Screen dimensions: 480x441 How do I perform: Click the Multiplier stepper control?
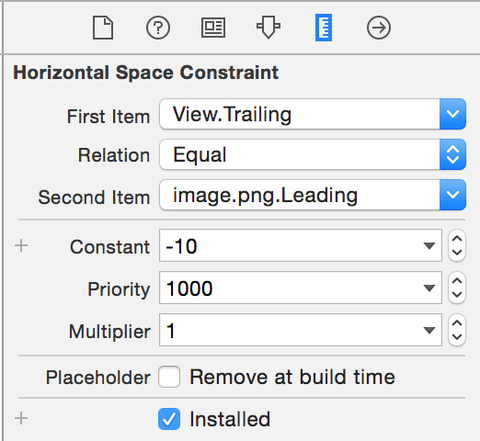coord(457,330)
